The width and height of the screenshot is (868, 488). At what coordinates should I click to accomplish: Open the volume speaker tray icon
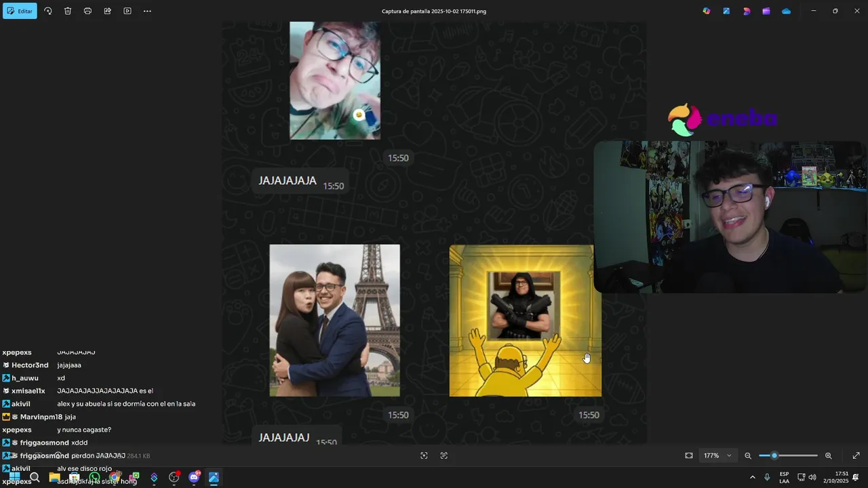(x=812, y=477)
